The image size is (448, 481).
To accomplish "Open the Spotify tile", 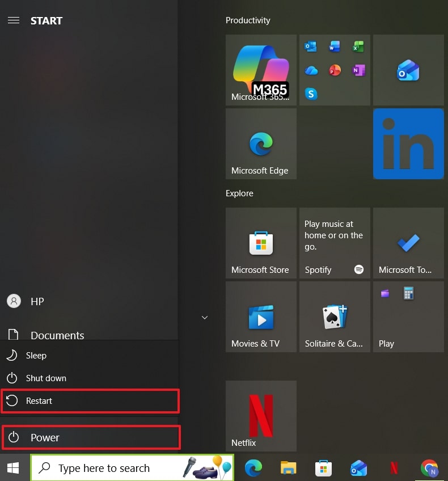I will [335, 243].
